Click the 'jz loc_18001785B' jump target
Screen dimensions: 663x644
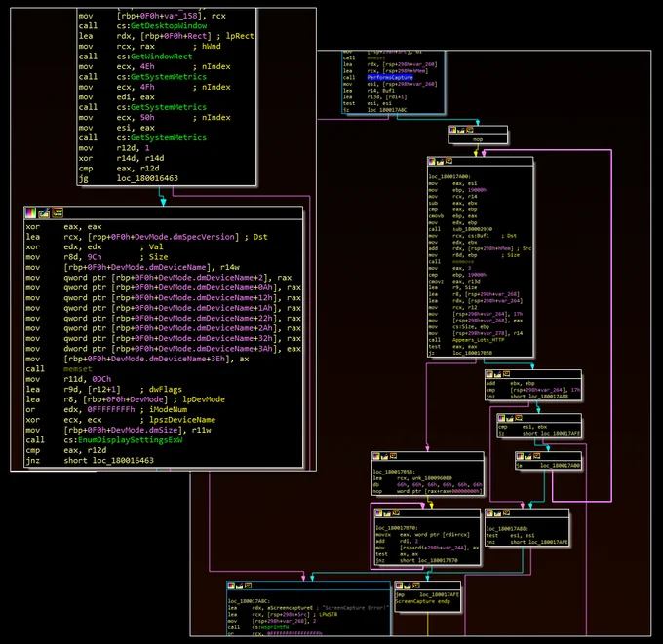coord(472,353)
